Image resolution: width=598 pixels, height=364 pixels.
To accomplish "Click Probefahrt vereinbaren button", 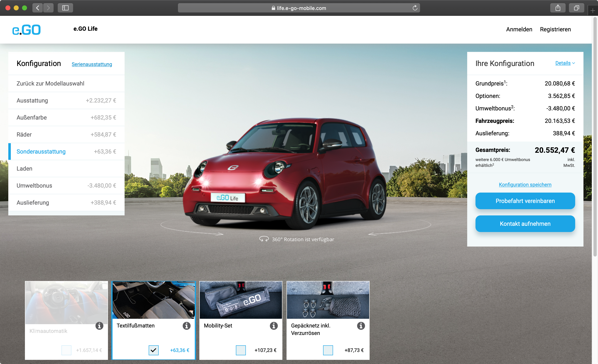I will (x=525, y=201).
